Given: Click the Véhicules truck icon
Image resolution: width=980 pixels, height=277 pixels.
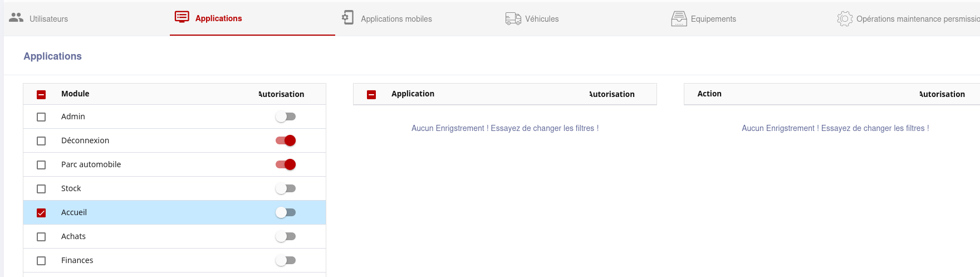Looking at the screenshot, I should [513, 18].
